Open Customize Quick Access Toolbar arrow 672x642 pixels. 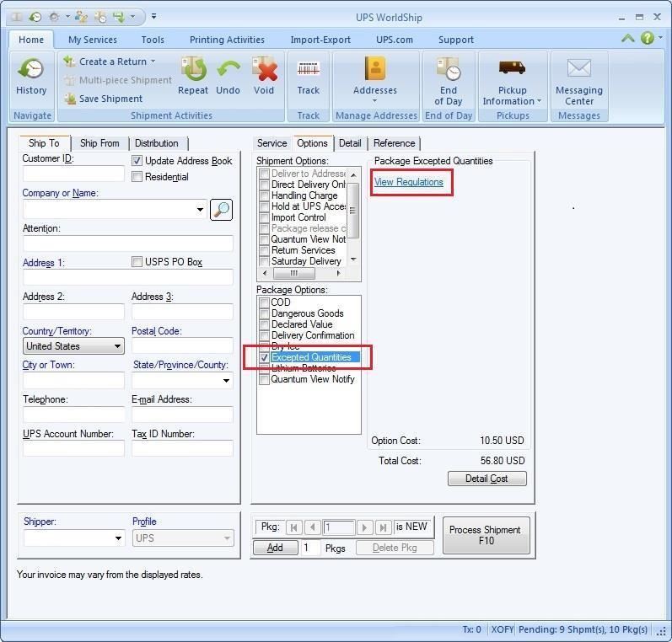click(153, 17)
